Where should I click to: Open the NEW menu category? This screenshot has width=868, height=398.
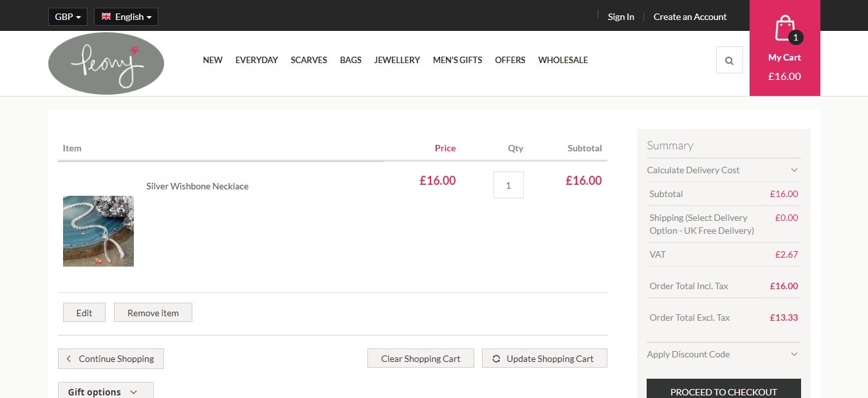click(x=213, y=60)
